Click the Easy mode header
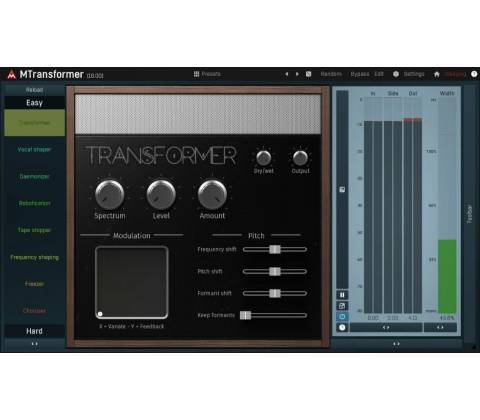480x420 pixels. point(34,103)
